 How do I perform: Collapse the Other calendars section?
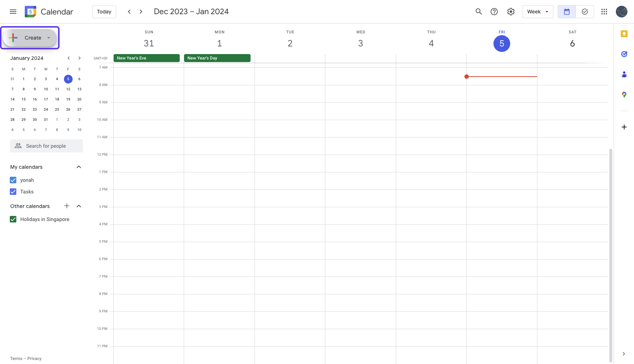click(x=79, y=206)
